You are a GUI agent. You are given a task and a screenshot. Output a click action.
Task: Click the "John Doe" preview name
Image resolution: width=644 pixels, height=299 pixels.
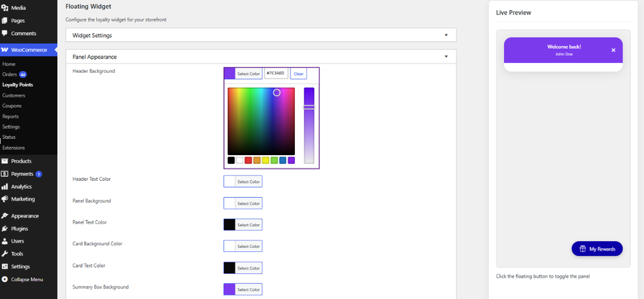coord(564,54)
